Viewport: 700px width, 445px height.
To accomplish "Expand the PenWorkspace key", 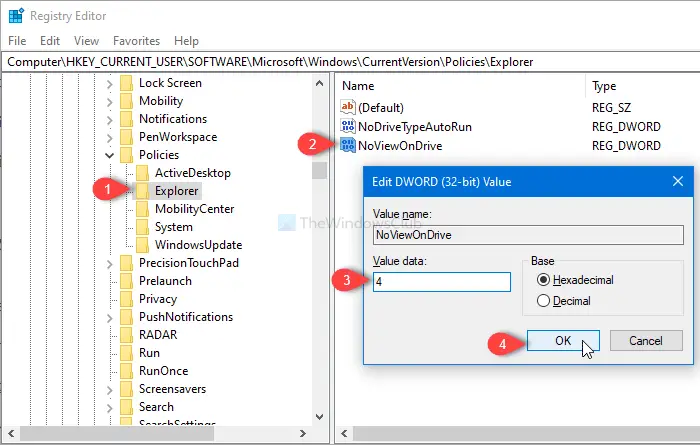I will click(x=110, y=137).
